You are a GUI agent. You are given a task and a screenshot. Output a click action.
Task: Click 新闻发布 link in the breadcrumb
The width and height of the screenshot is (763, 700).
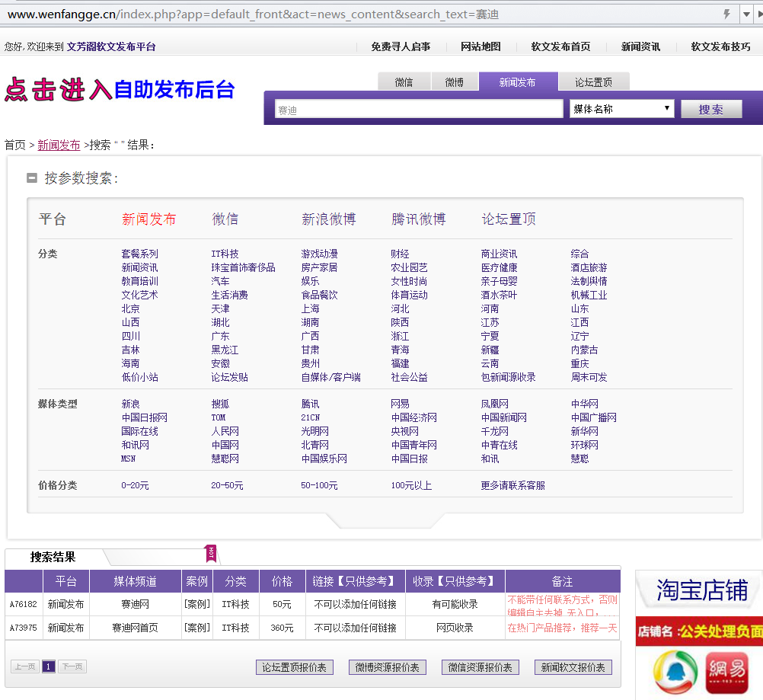tap(59, 145)
